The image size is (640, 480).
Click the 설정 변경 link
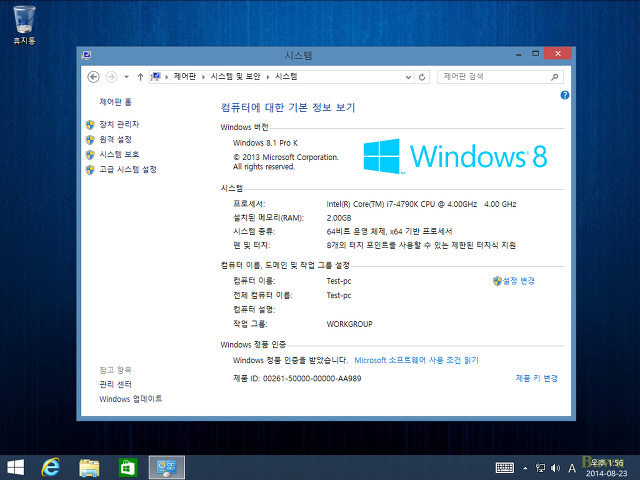tap(518, 281)
